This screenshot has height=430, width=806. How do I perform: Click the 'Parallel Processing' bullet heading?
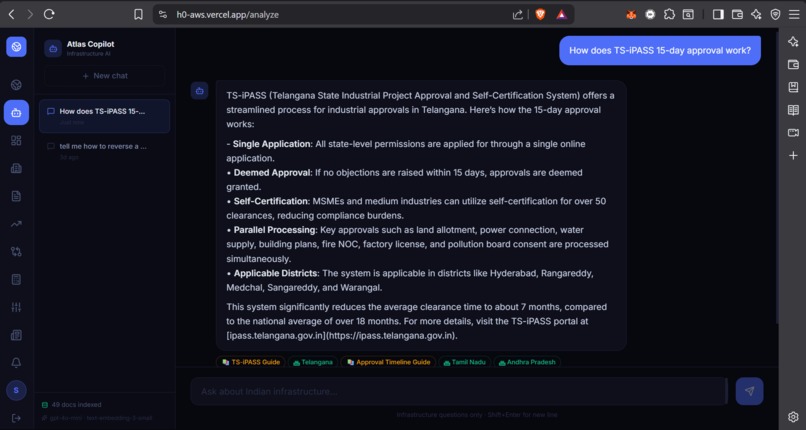click(x=274, y=230)
